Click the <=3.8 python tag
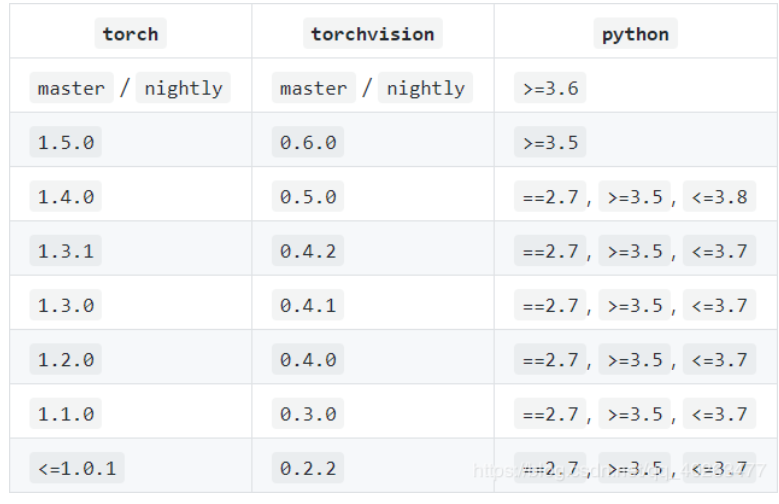The width and height of the screenshot is (779, 504). coord(719,196)
